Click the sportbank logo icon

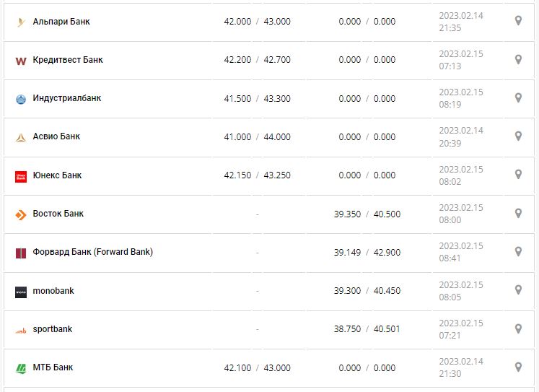[x=20, y=330]
